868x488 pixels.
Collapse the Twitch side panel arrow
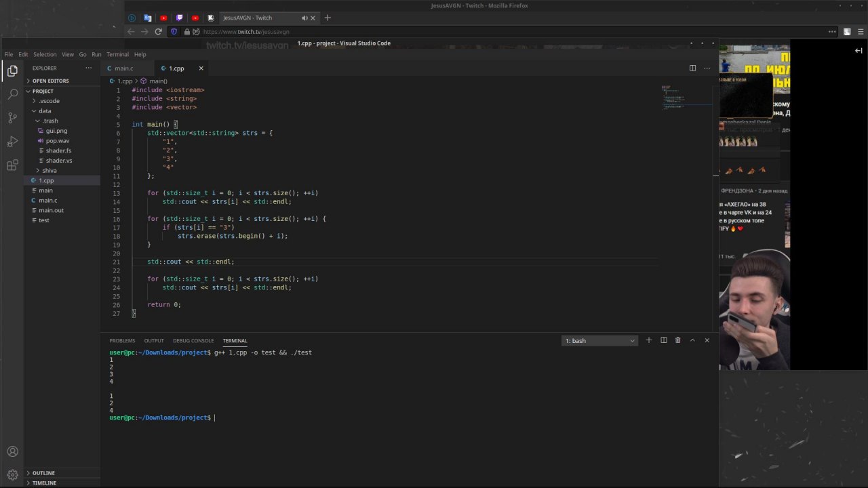[x=859, y=50]
